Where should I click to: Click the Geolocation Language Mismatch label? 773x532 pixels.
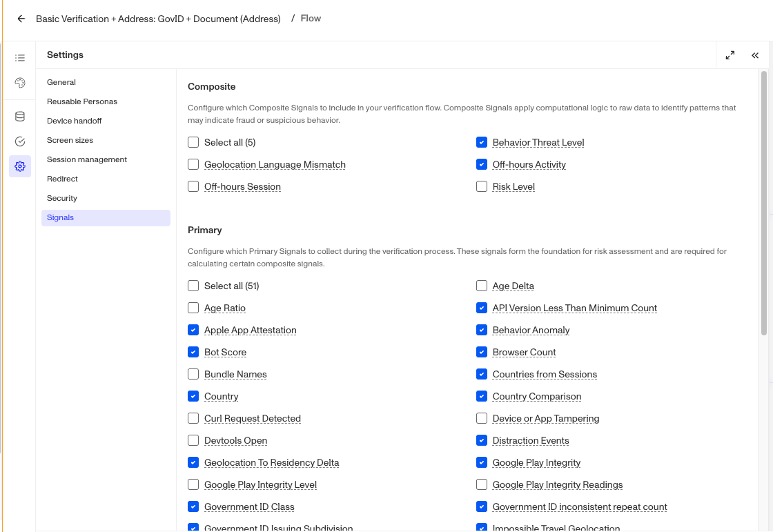coord(275,165)
